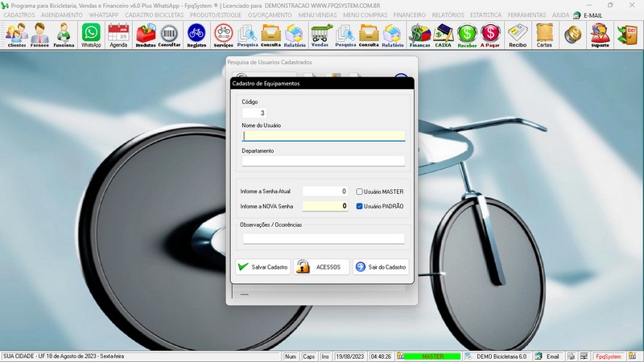Click the Caps indicator in status bar
644x362 pixels.
coord(308,356)
